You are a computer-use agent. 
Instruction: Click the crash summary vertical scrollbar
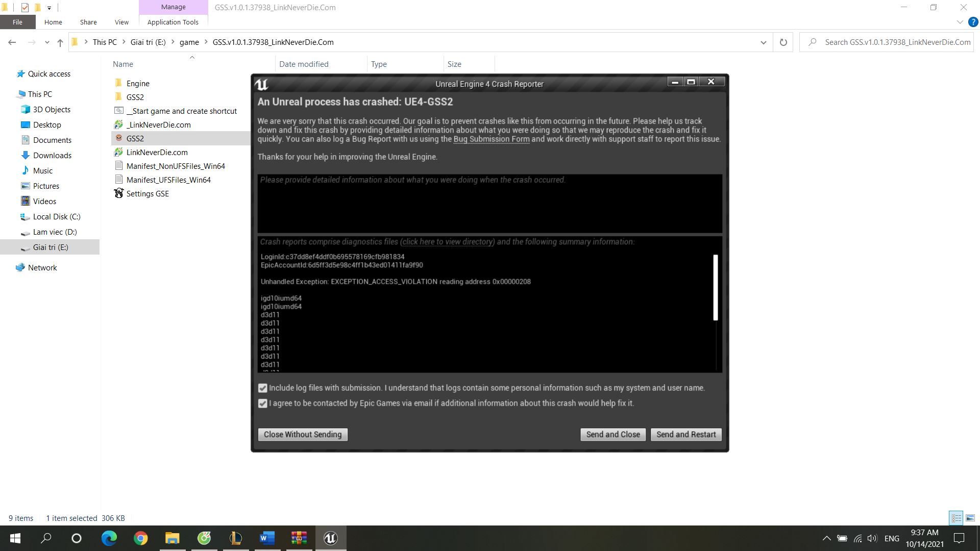pyautogui.click(x=716, y=287)
